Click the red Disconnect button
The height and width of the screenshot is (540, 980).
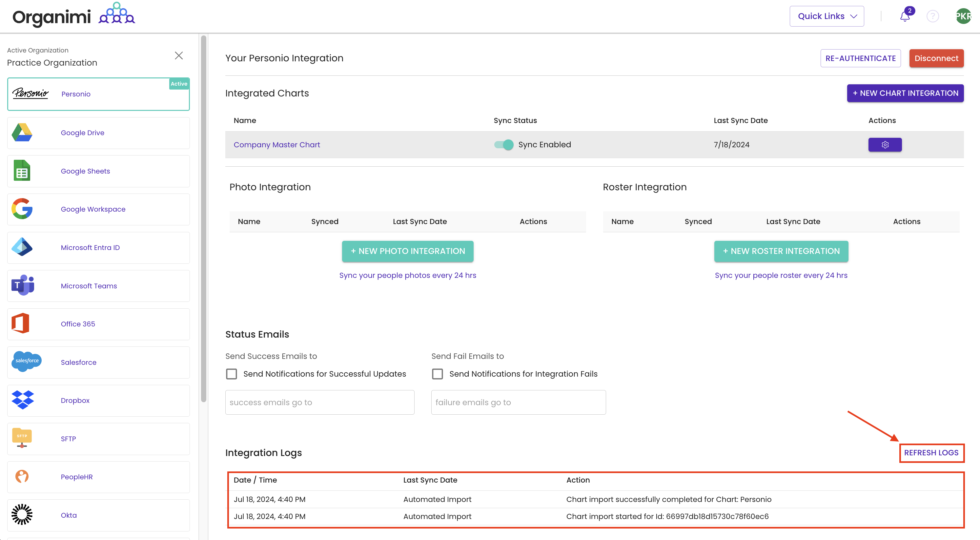[x=936, y=58]
